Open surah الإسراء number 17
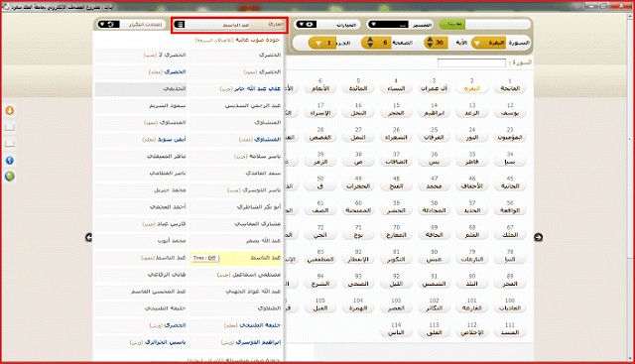Viewport: 635px width, 364px height. 320,113
